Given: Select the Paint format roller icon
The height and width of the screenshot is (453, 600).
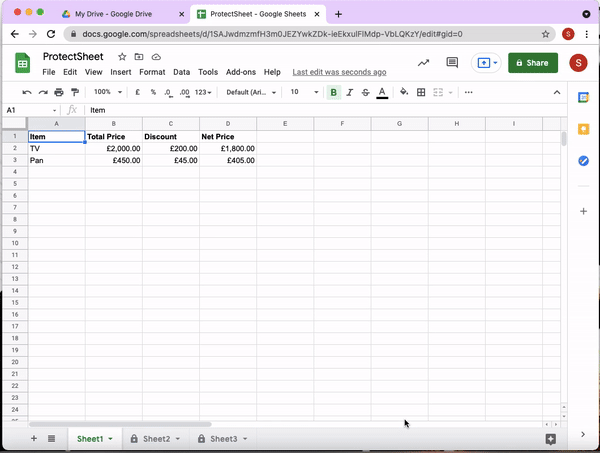Looking at the screenshot, I should (75, 92).
